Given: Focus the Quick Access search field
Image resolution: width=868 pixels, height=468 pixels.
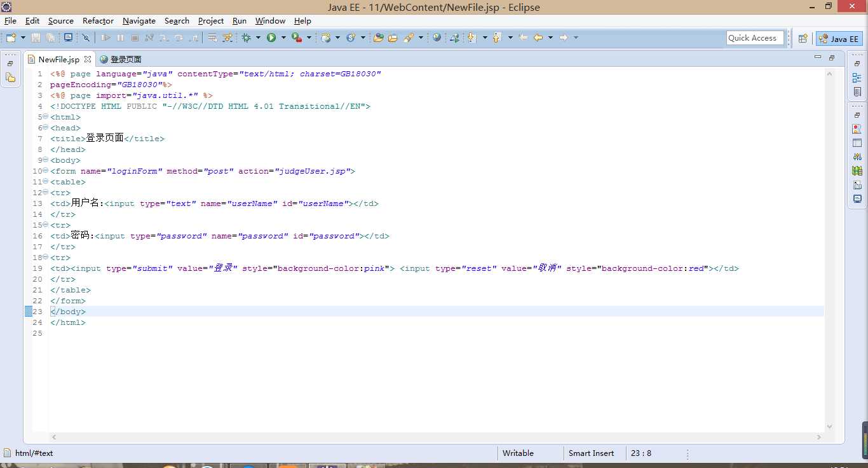Looking at the screenshot, I should 756,38.
